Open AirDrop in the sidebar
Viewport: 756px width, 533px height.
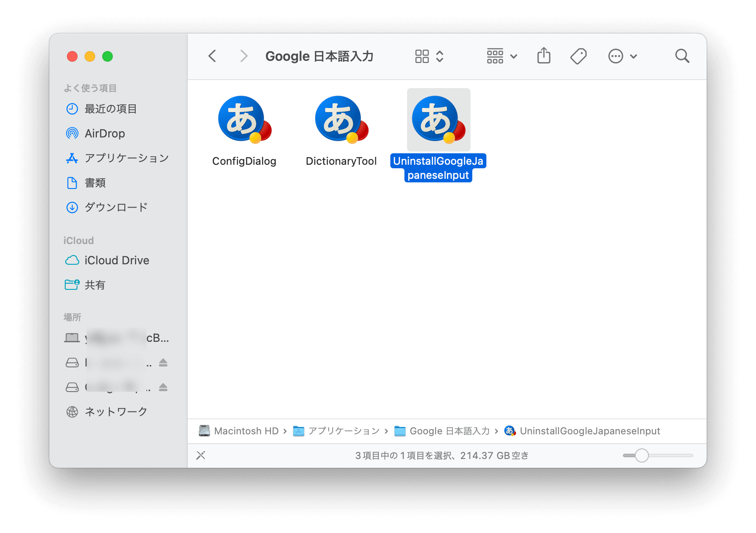click(104, 133)
